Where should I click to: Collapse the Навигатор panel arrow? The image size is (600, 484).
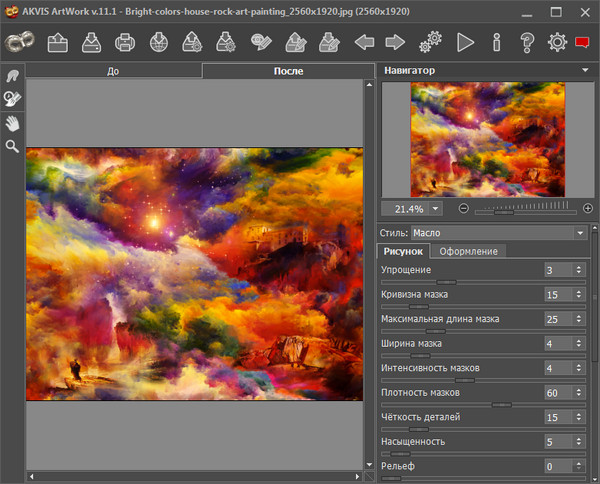click(583, 70)
